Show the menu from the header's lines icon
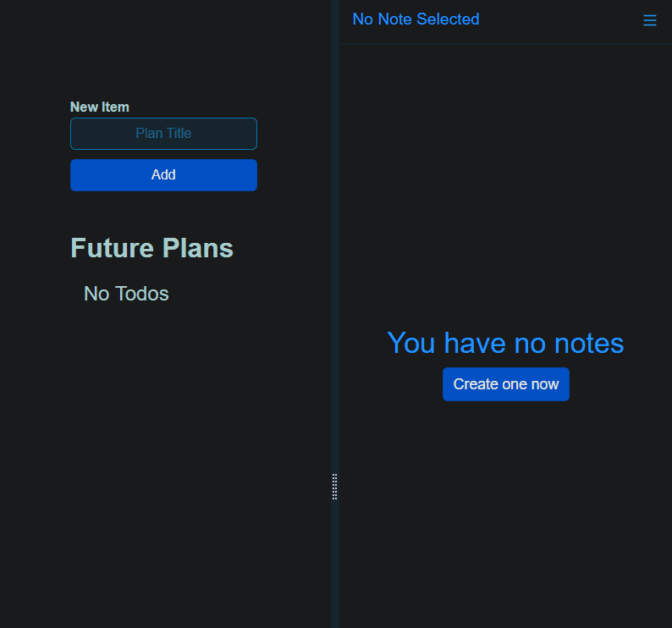The height and width of the screenshot is (628, 672). point(649,20)
